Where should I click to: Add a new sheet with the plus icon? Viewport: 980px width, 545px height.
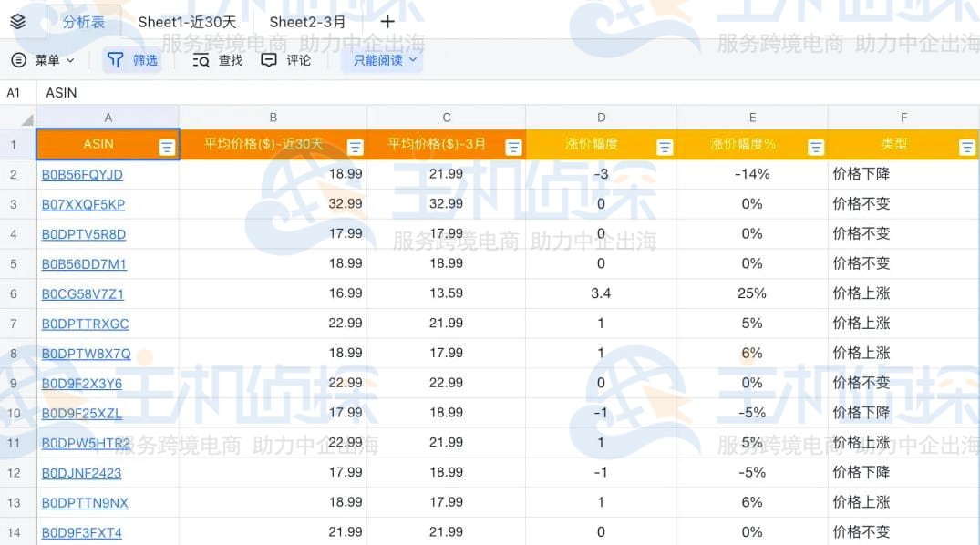(x=387, y=21)
